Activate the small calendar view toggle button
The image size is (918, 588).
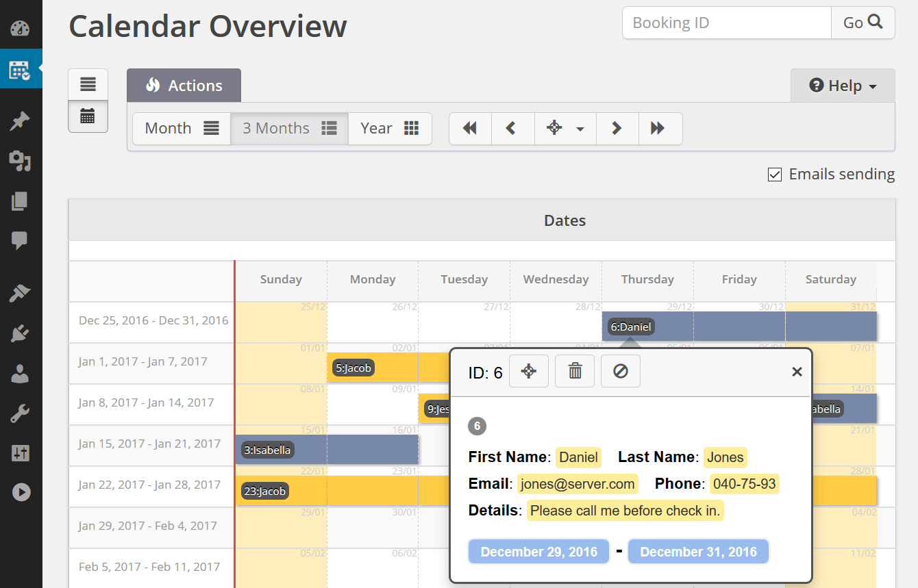pos(88,116)
